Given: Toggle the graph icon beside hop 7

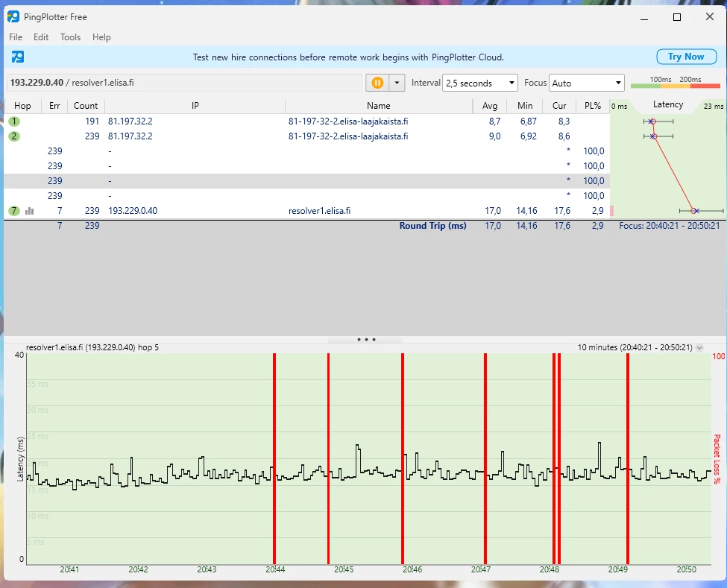Looking at the screenshot, I should pos(29,211).
